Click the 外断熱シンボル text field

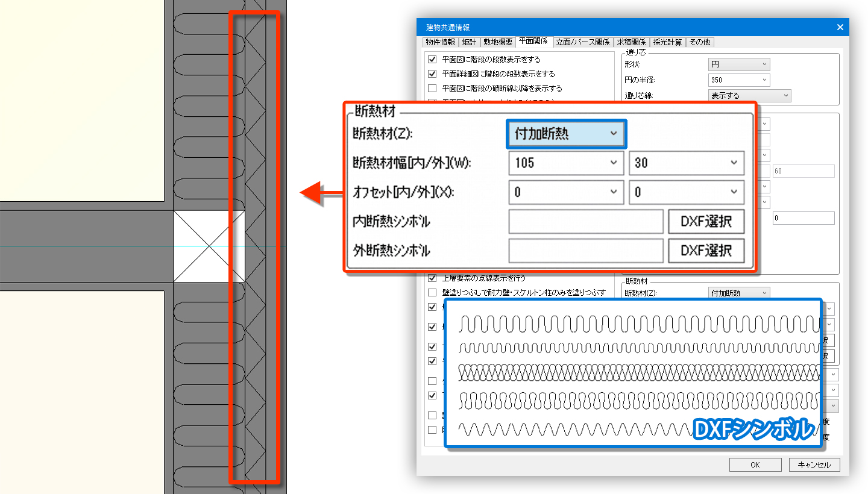(x=586, y=251)
